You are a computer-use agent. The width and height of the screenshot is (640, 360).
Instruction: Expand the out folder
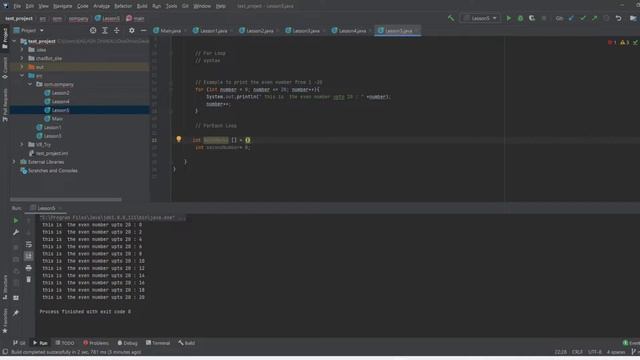[x=22, y=67]
